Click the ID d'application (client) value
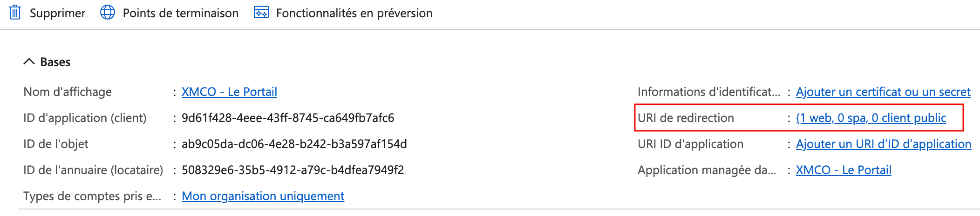Viewport: 980px width, 216px height. tap(288, 118)
